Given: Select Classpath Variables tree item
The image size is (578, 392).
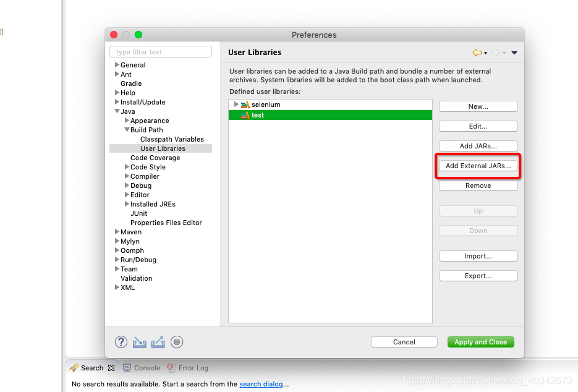Looking at the screenshot, I should (x=172, y=139).
